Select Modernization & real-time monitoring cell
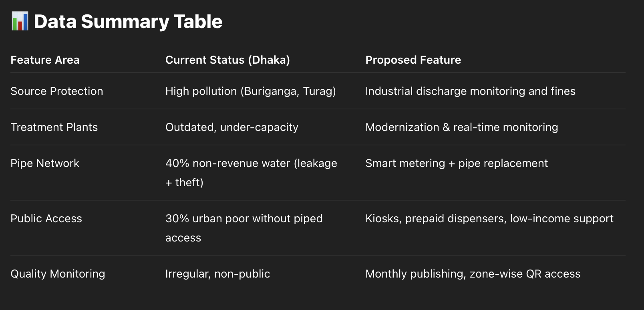The width and height of the screenshot is (644, 310). click(461, 127)
